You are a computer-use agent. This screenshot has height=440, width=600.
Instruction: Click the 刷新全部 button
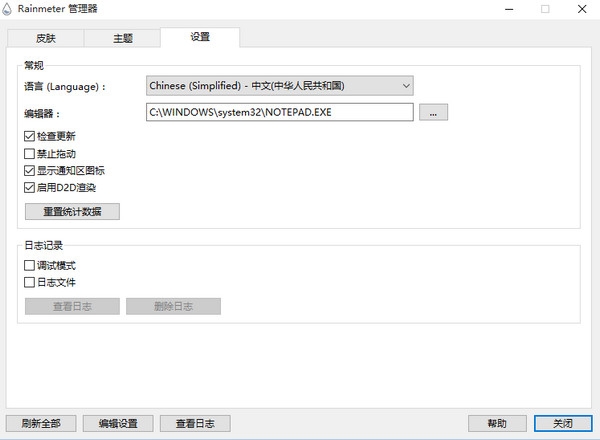41,424
